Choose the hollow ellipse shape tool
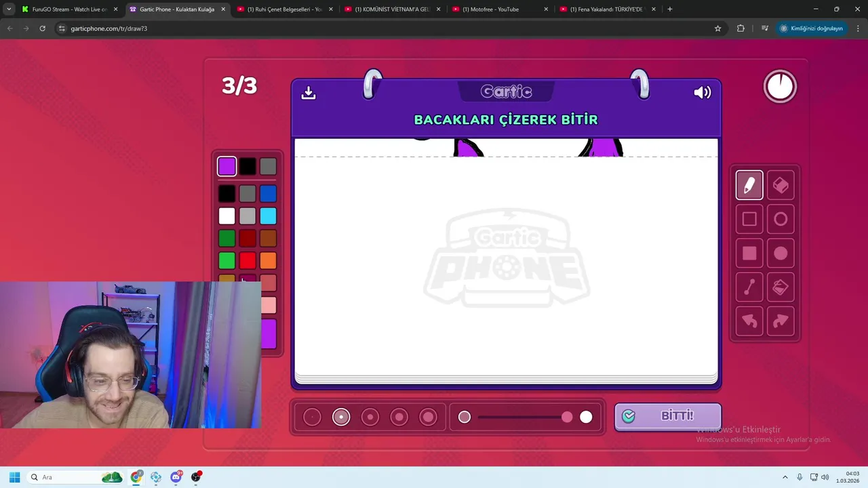Viewport: 868px width, 488px height. click(781, 219)
